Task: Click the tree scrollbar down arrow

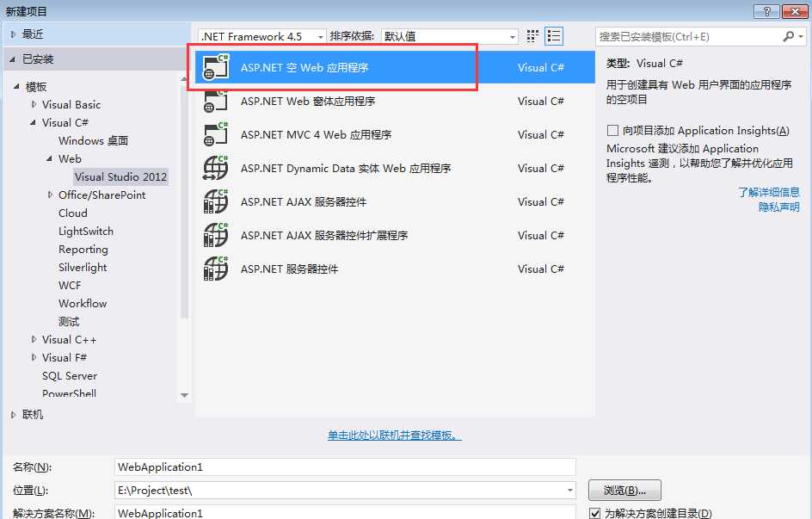Action: pyautogui.click(x=184, y=395)
